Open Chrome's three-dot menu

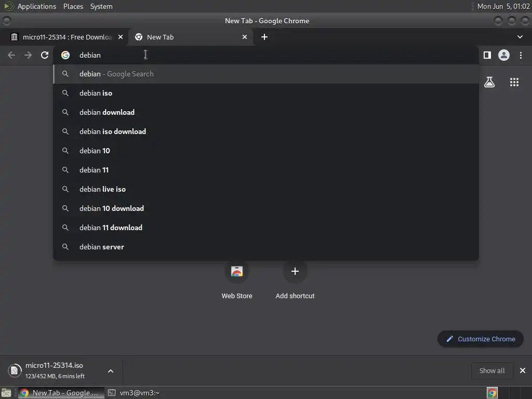click(521, 55)
